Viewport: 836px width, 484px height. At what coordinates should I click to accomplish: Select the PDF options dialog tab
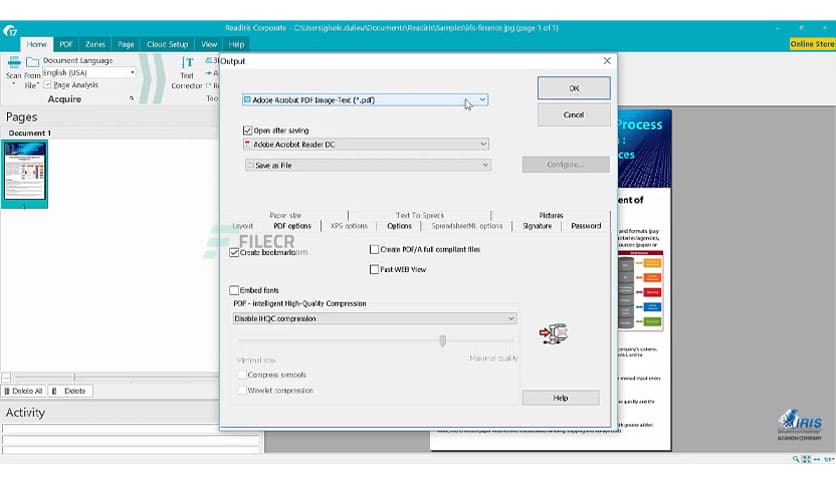tap(292, 226)
